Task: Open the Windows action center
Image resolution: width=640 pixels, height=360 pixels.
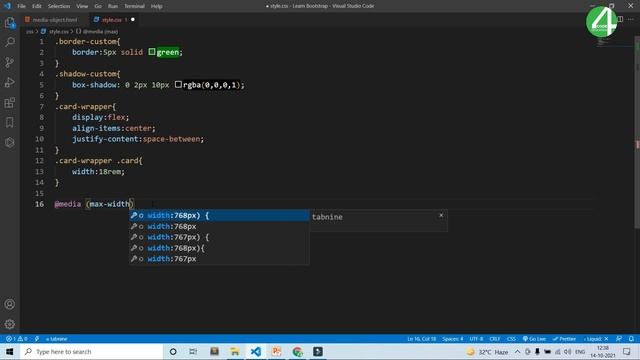Action: click(627, 351)
